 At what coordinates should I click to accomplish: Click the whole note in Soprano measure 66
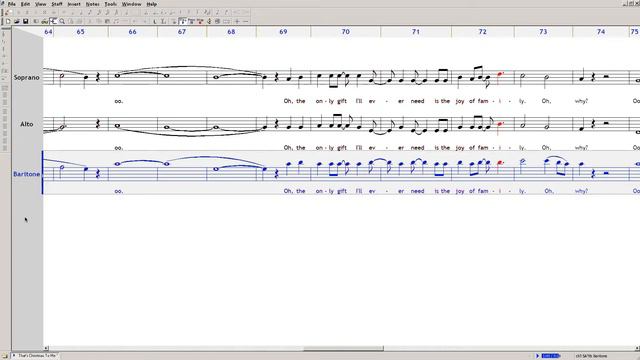pyautogui.click(x=118, y=75)
